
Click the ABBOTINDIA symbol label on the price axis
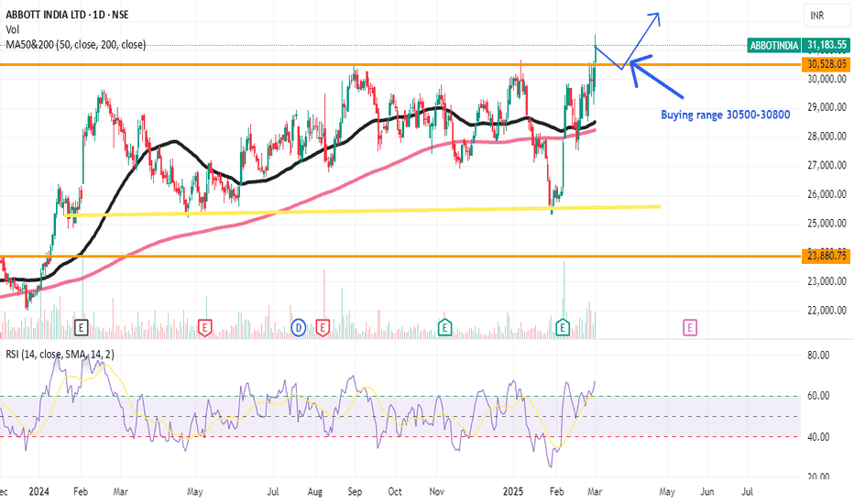tap(774, 45)
